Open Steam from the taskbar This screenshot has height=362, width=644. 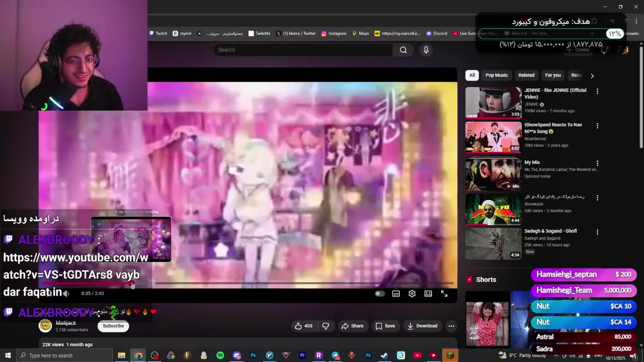pyautogui.click(x=384, y=355)
